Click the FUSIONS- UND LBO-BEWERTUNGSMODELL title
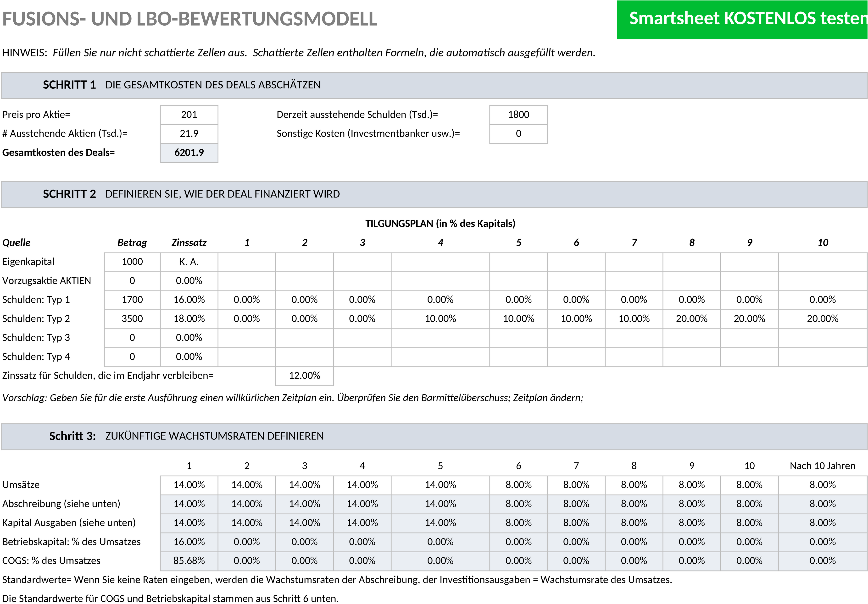Image resolution: width=868 pixels, height=604 pixels. point(190,19)
